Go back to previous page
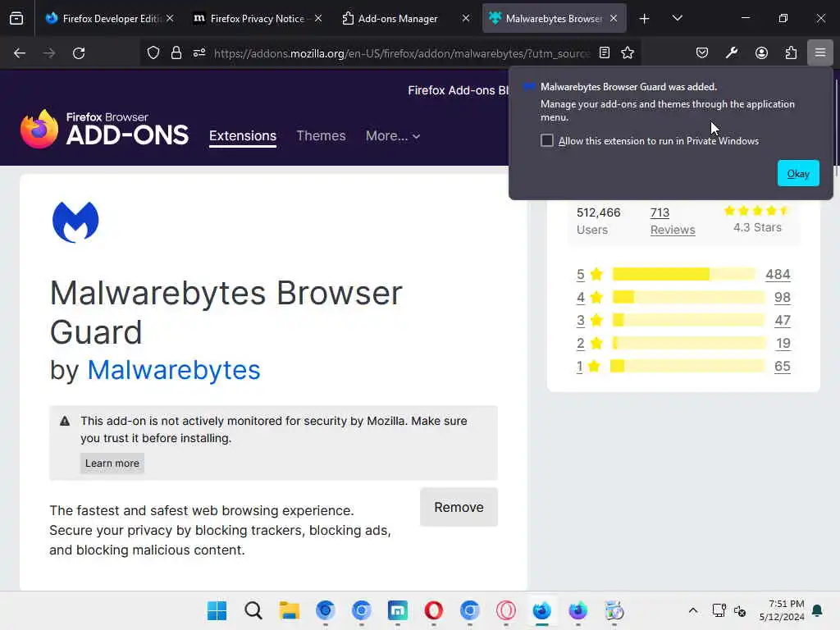The height and width of the screenshot is (630, 840). [x=20, y=53]
